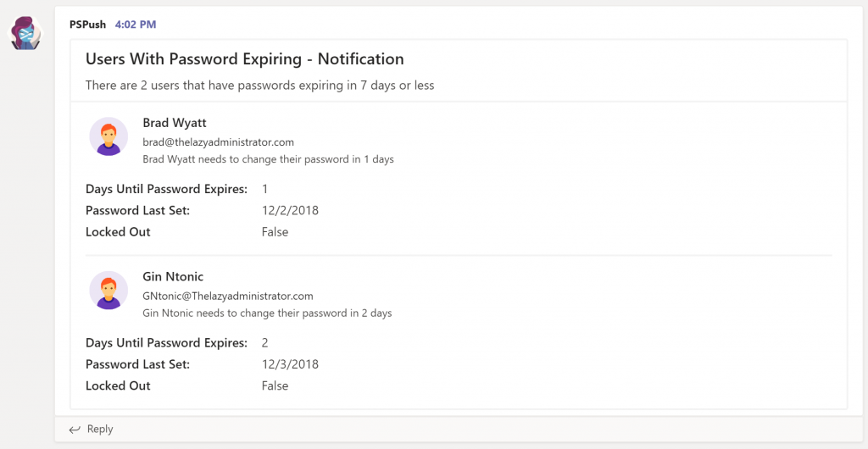
Task: Click the GNtonic@Thelazyadministrator.com email address
Action: point(228,296)
